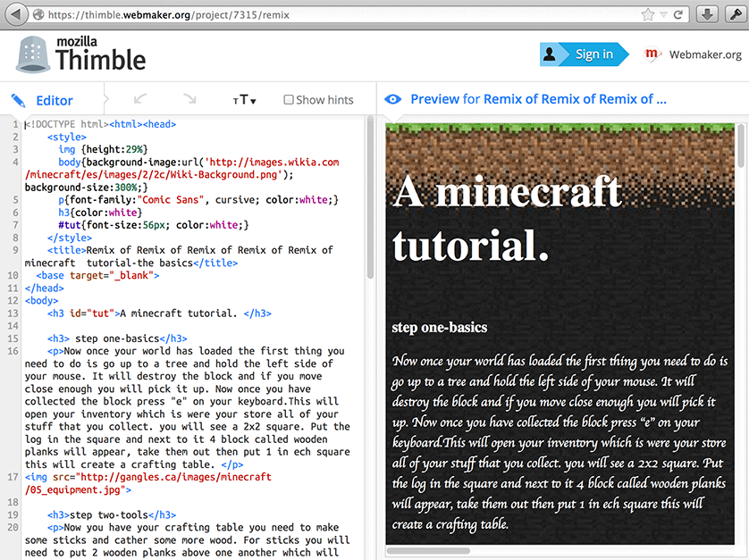Click the DOCTYPE code on line 1

pos(67,124)
